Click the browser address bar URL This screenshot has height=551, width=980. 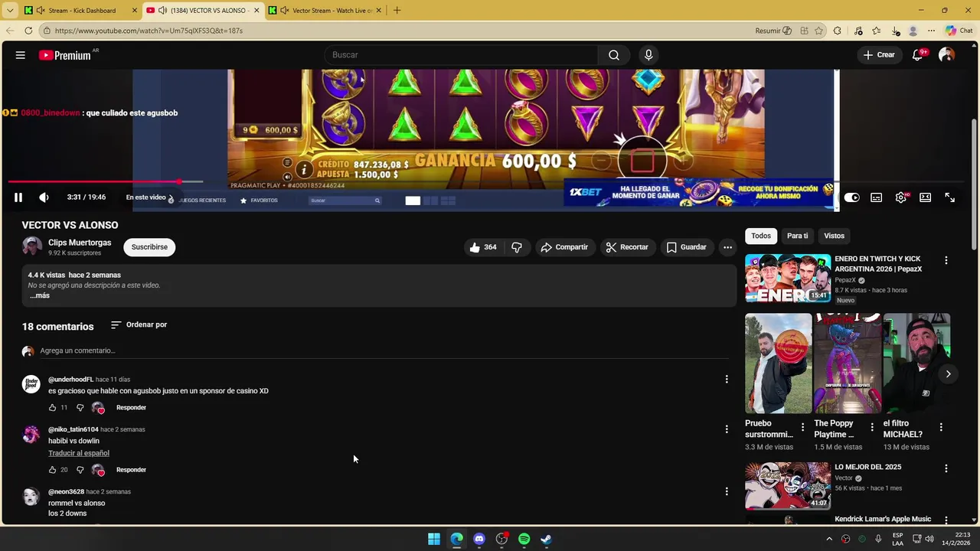point(149,31)
